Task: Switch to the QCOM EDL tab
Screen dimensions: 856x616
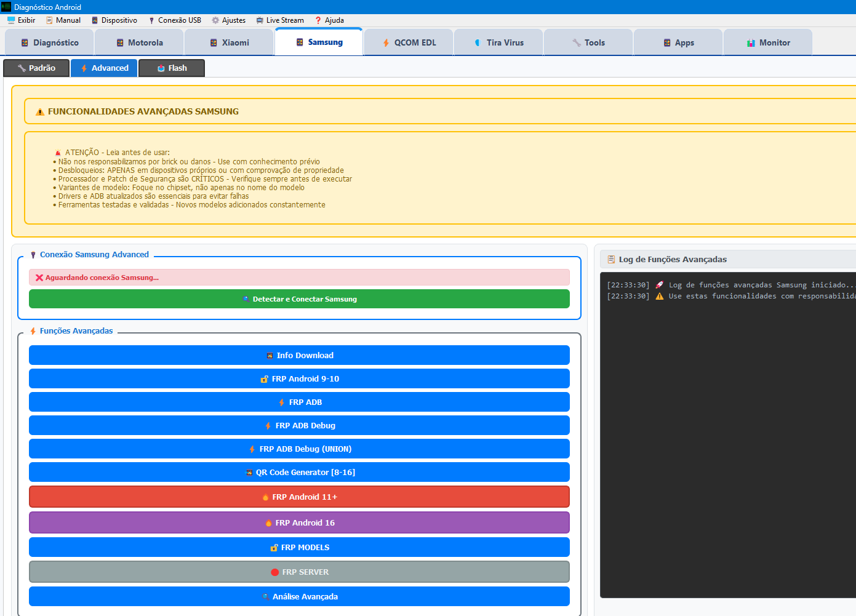Action: point(409,42)
